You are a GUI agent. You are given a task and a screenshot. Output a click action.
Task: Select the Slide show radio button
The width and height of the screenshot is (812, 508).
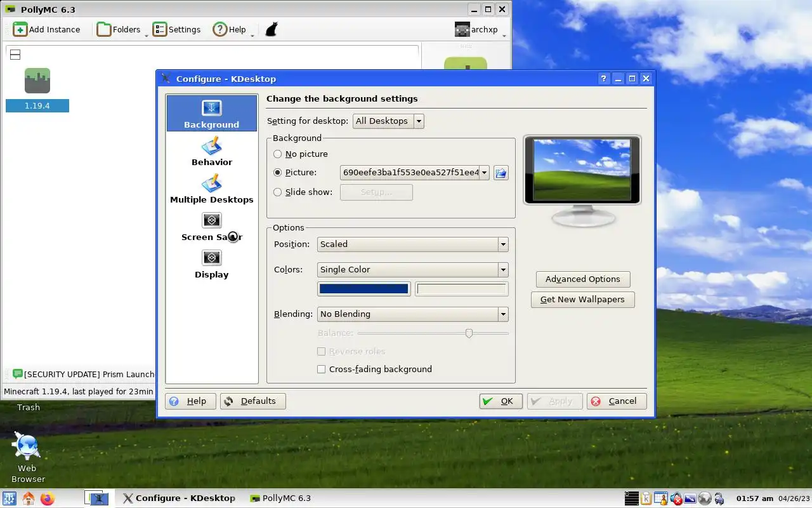(277, 192)
